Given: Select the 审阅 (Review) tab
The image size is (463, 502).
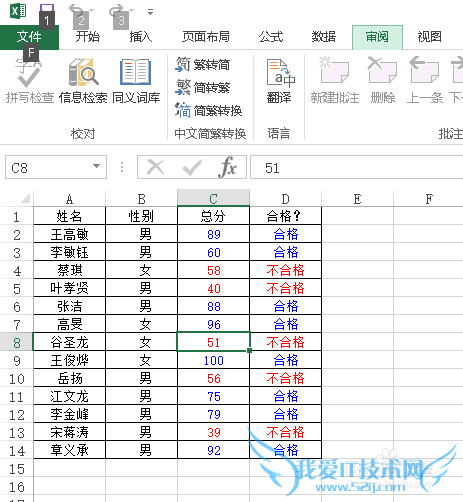Looking at the screenshot, I should pos(377,37).
